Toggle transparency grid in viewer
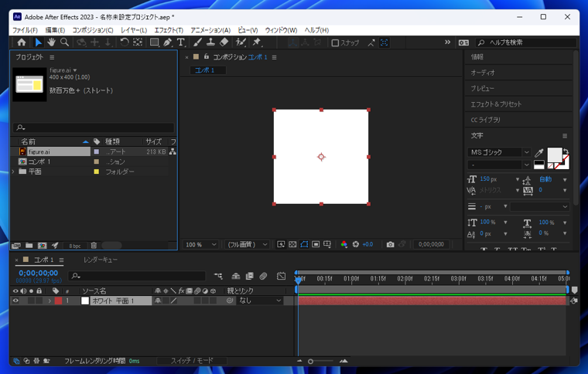 pos(292,244)
